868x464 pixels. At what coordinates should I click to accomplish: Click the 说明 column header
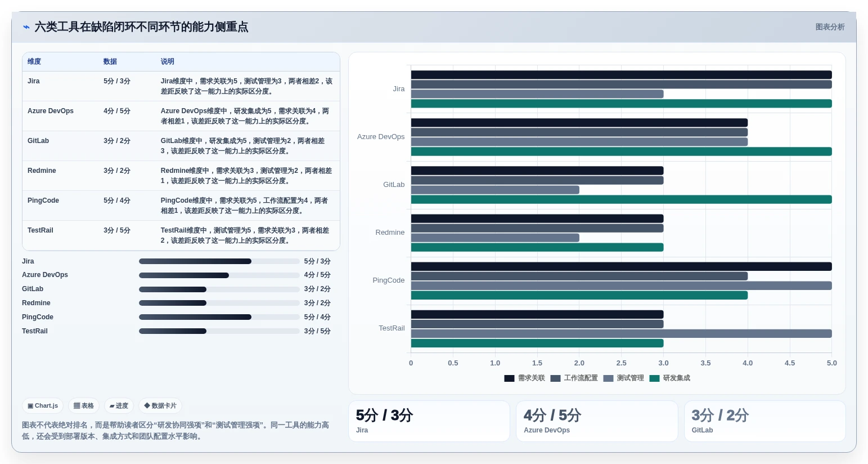coord(168,61)
